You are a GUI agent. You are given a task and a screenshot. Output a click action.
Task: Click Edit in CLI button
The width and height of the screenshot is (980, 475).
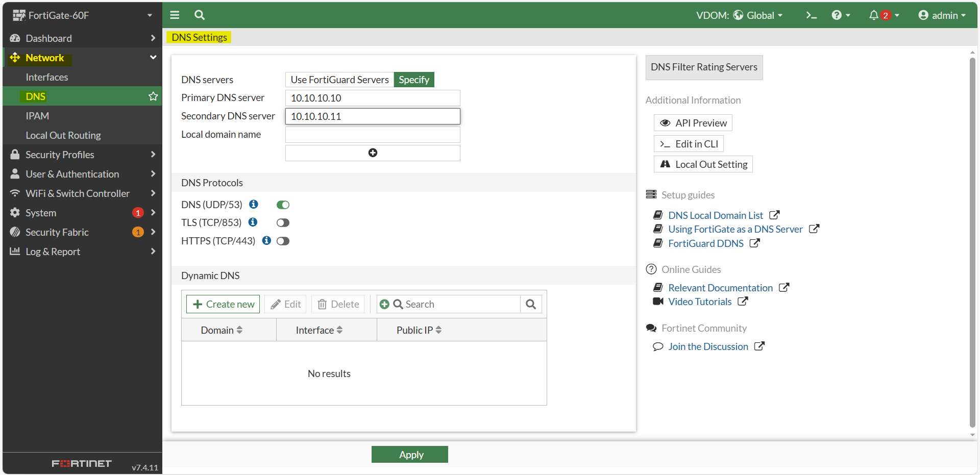689,144
